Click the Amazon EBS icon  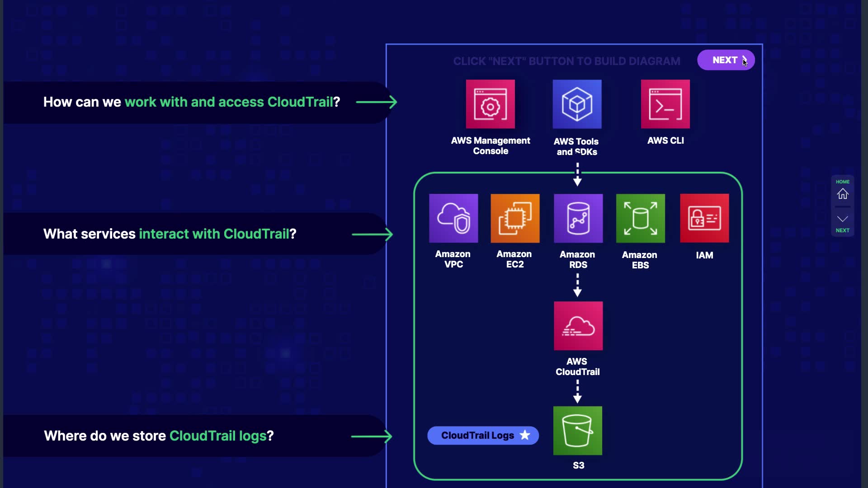tap(640, 218)
